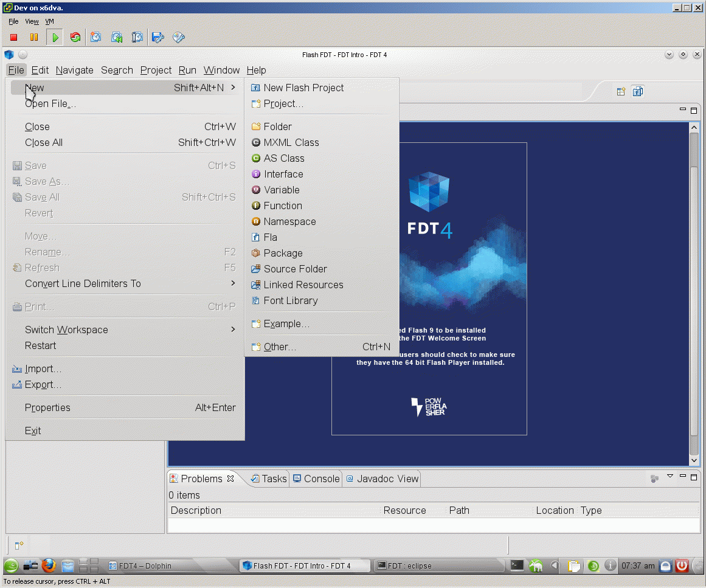
Task: Click Restart in the File menu
Action: coord(125,346)
